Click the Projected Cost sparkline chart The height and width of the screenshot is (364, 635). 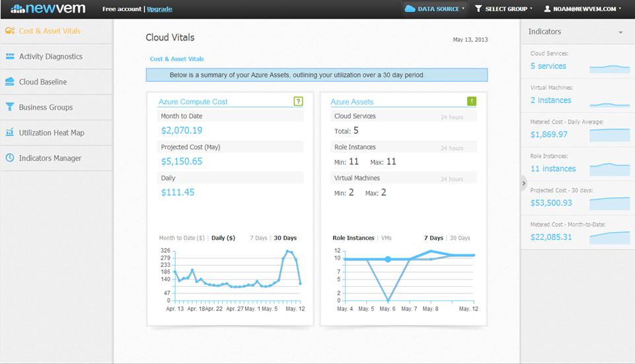[609, 203]
